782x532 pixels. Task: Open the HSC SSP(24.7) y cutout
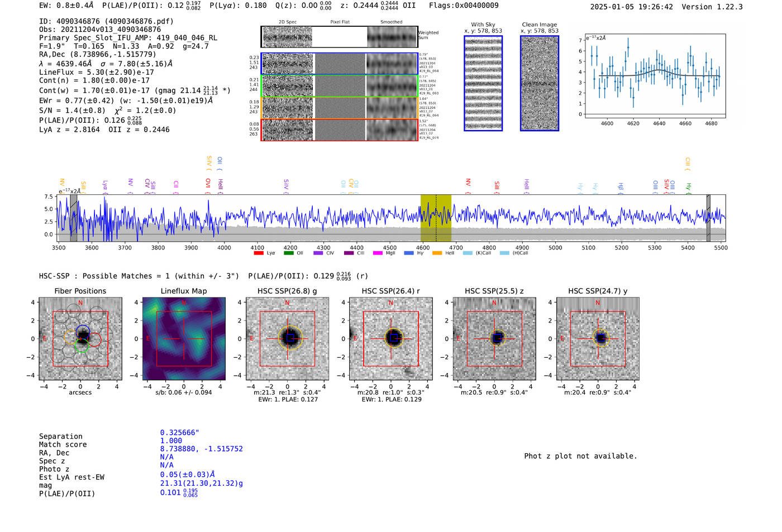(x=598, y=339)
